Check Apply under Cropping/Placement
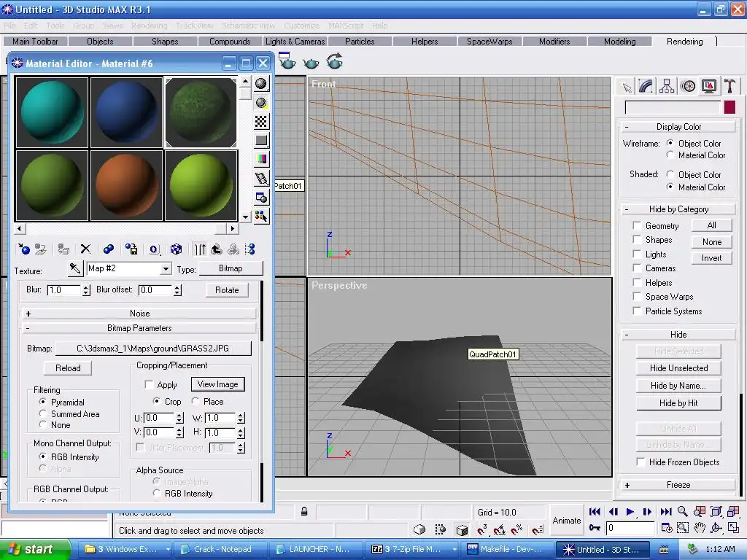Viewport: 747px width, 560px height. [149, 384]
